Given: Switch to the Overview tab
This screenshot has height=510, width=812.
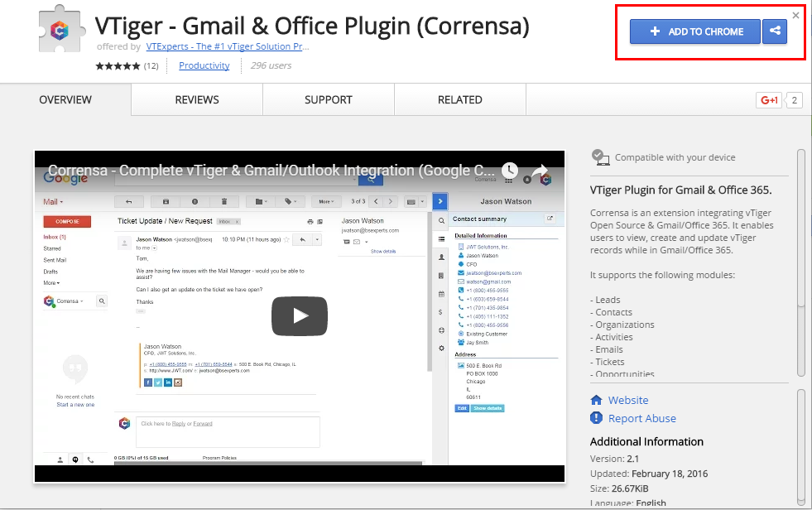Looking at the screenshot, I should tap(65, 100).
